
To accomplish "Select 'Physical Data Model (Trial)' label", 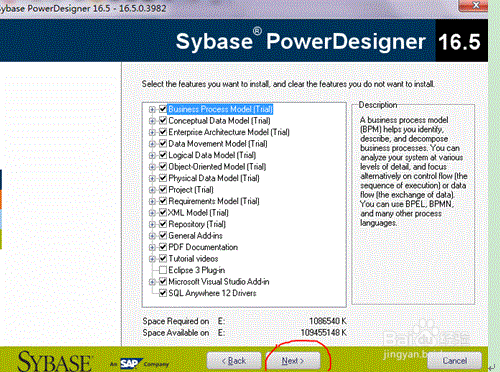I will (x=214, y=178).
